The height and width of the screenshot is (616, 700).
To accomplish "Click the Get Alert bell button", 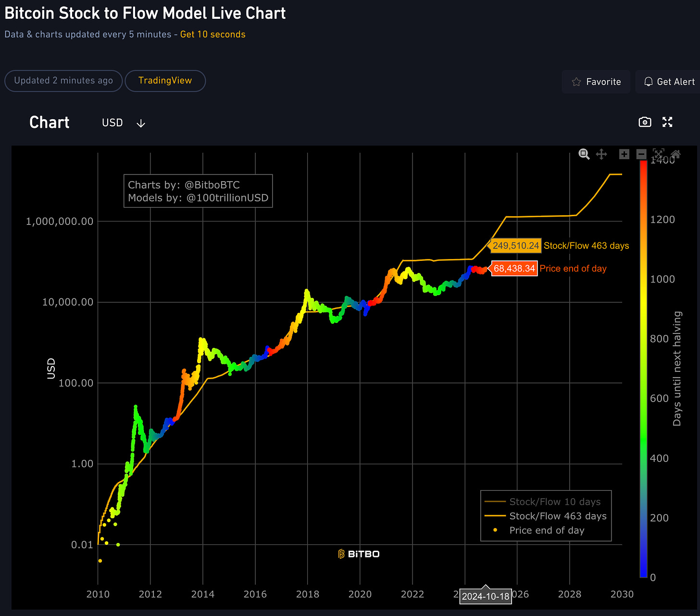I will (x=669, y=82).
